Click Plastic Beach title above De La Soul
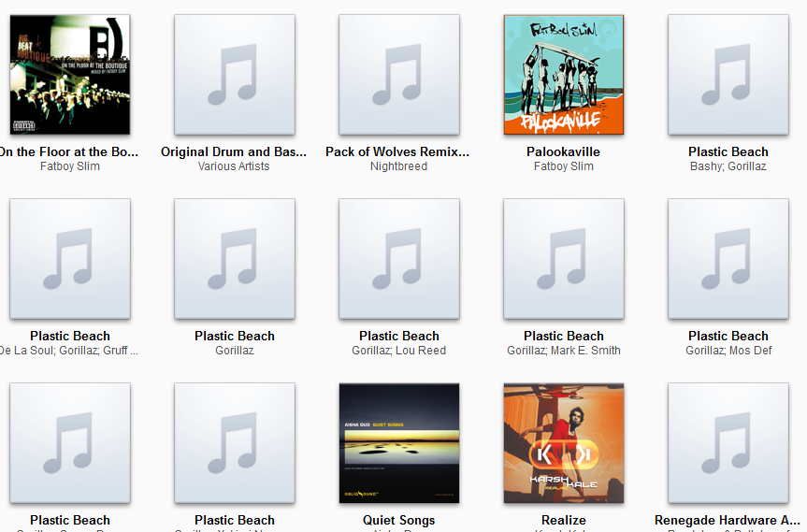Image resolution: width=807 pixels, height=532 pixels. tap(70, 336)
